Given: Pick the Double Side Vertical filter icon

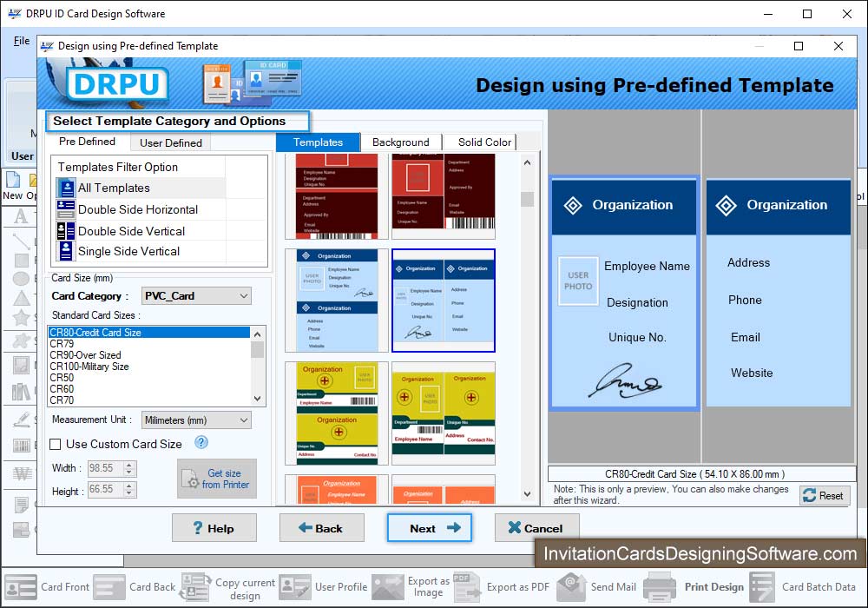Looking at the screenshot, I should point(66,231).
